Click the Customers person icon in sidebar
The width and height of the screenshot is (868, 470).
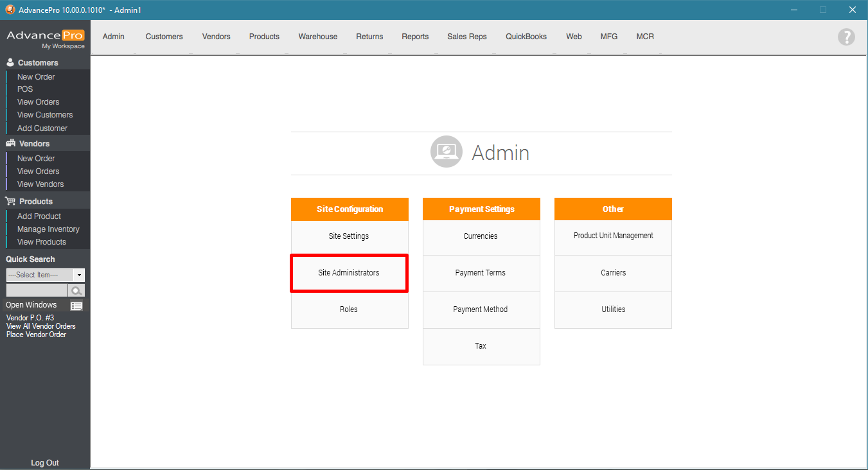click(x=10, y=63)
